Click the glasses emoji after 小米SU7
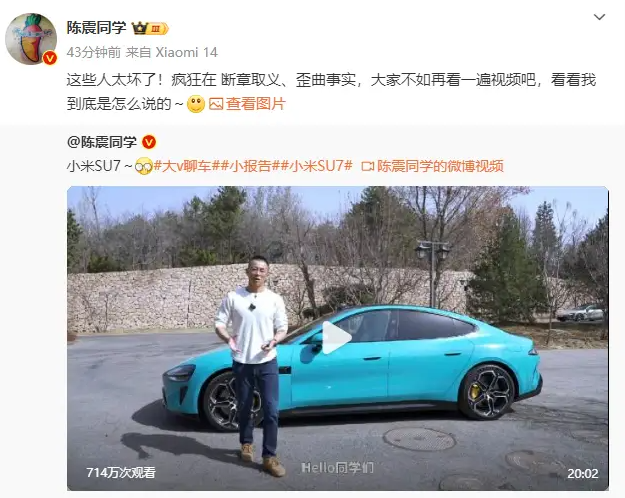Image resolution: width=625 pixels, height=498 pixels. [144, 166]
